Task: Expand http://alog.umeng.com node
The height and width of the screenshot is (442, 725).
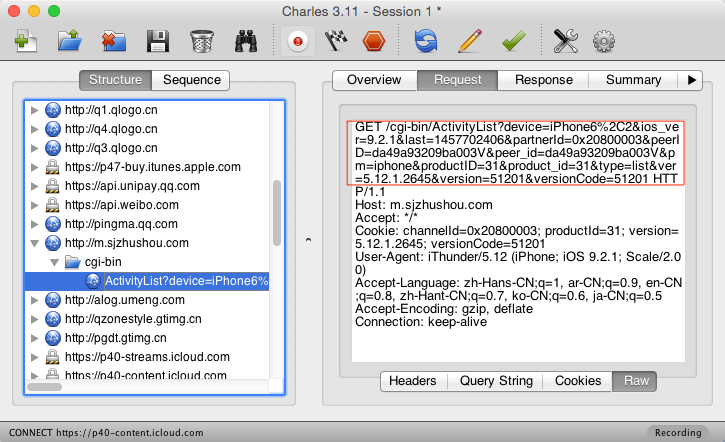Action: point(34,300)
